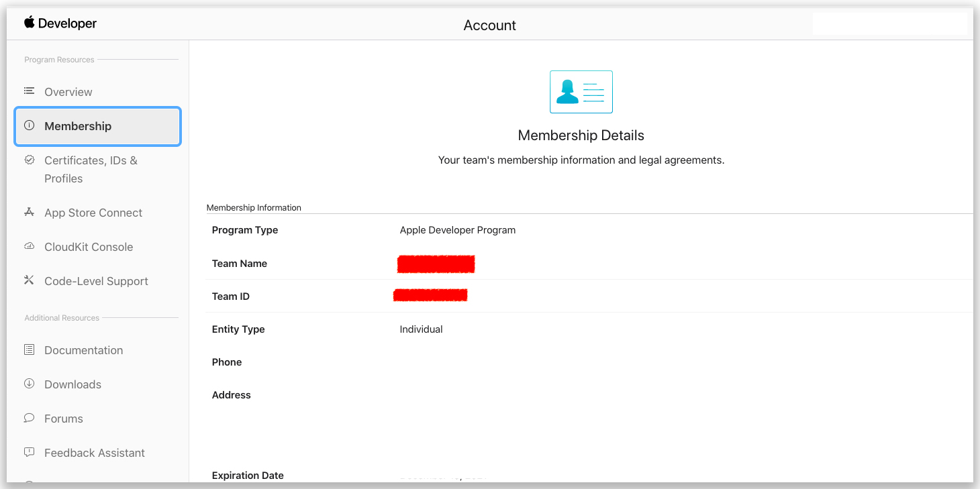Viewport: 980px width, 489px height.
Task: Click the Entity Type label
Action: click(x=238, y=329)
